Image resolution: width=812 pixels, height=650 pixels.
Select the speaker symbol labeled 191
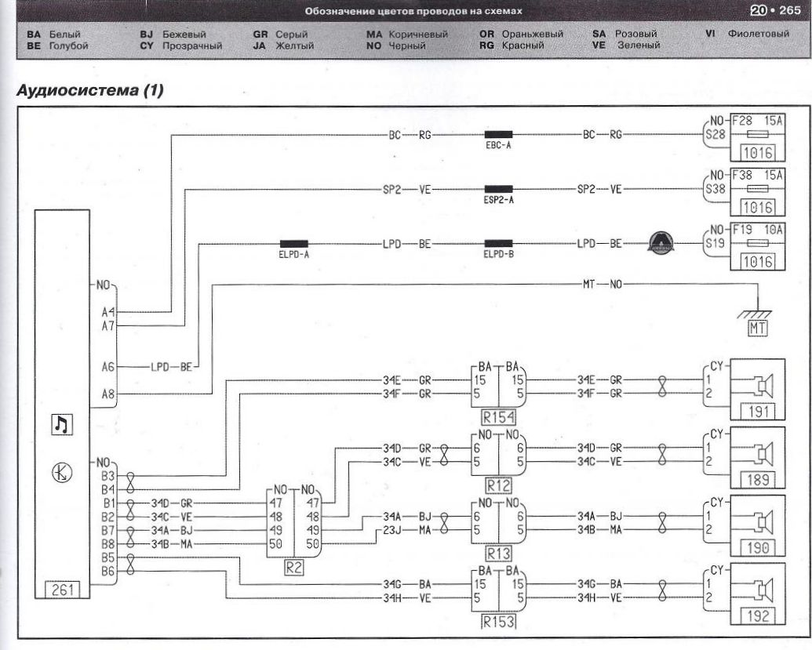762,385
